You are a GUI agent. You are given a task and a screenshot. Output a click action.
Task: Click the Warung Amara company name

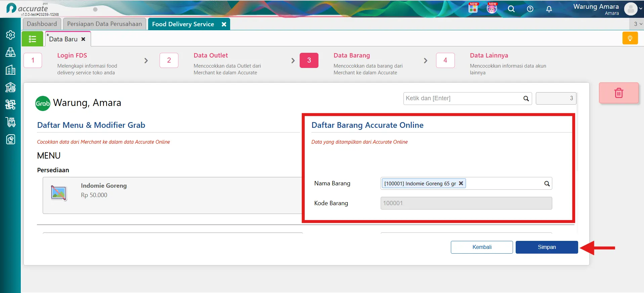point(596,6)
